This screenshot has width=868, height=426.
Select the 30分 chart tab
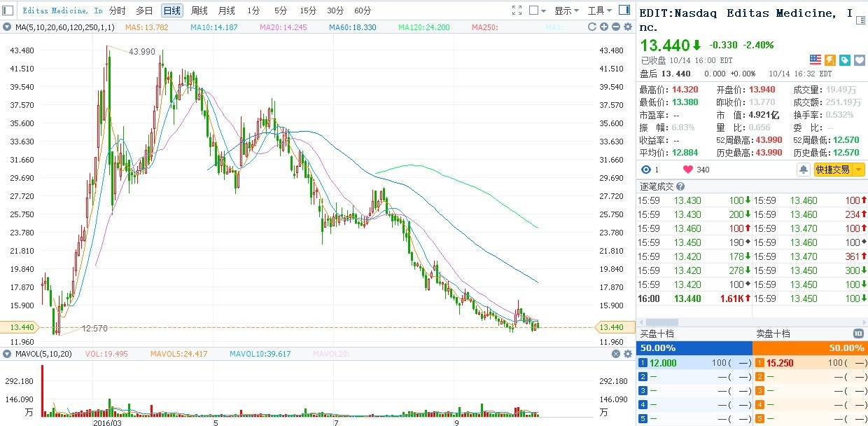[x=335, y=11]
